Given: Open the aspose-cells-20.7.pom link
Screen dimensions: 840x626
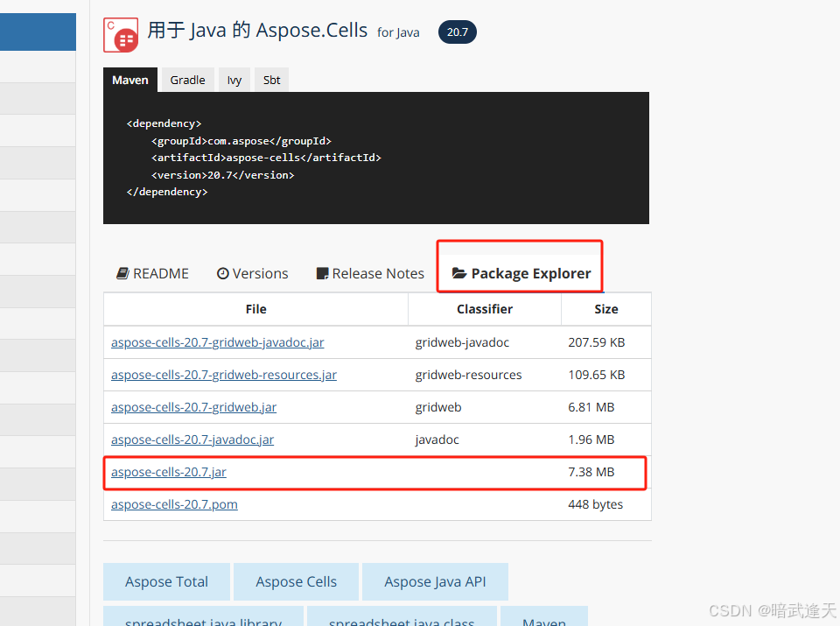Looking at the screenshot, I should point(174,504).
